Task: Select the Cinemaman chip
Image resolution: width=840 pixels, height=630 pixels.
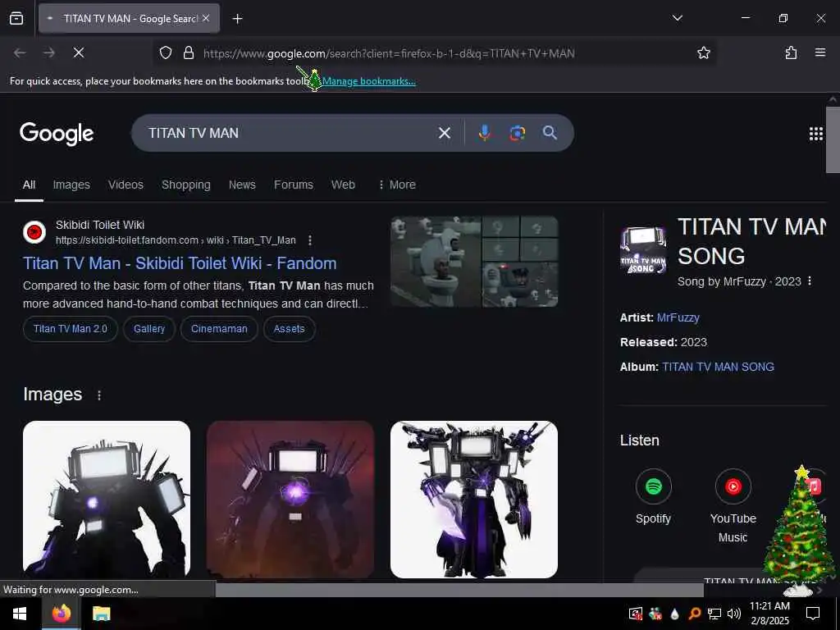Action: click(x=219, y=329)
